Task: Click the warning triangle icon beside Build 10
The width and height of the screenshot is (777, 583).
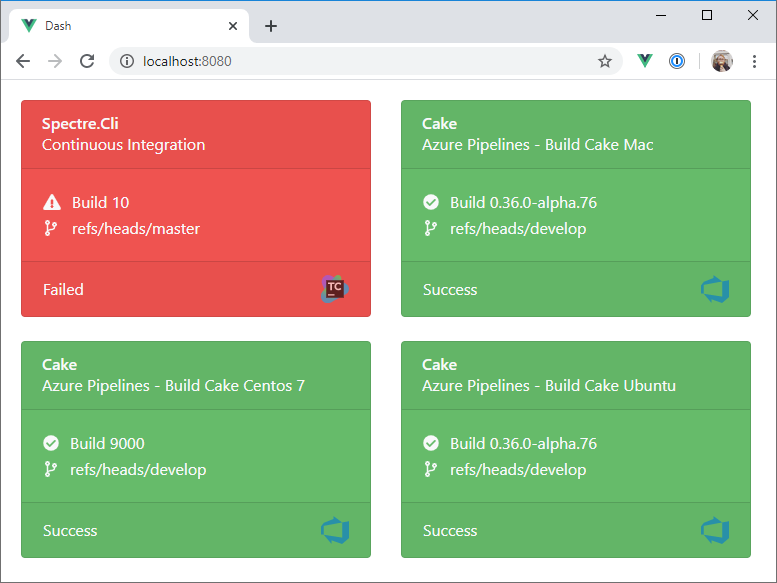Action: click(x=52, y=202)
